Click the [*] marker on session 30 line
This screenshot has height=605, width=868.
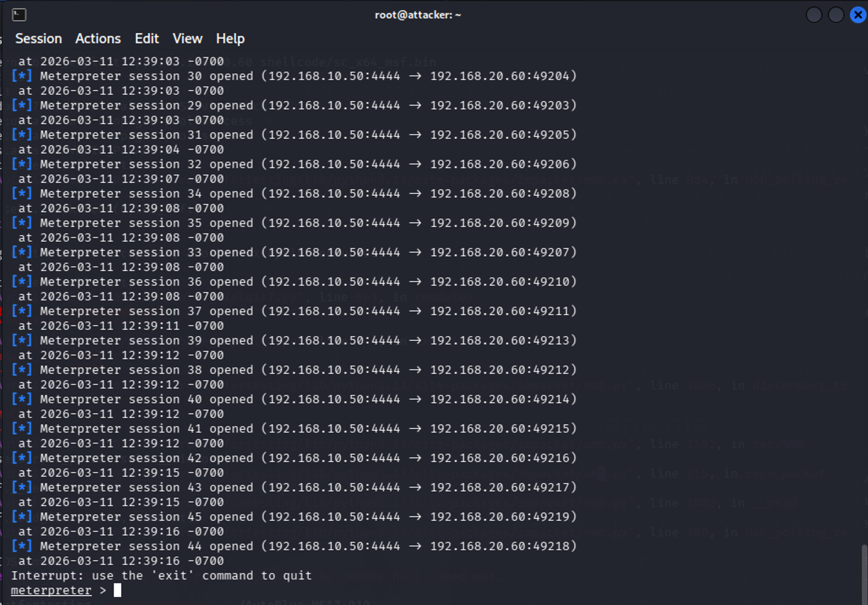point(21,75)
